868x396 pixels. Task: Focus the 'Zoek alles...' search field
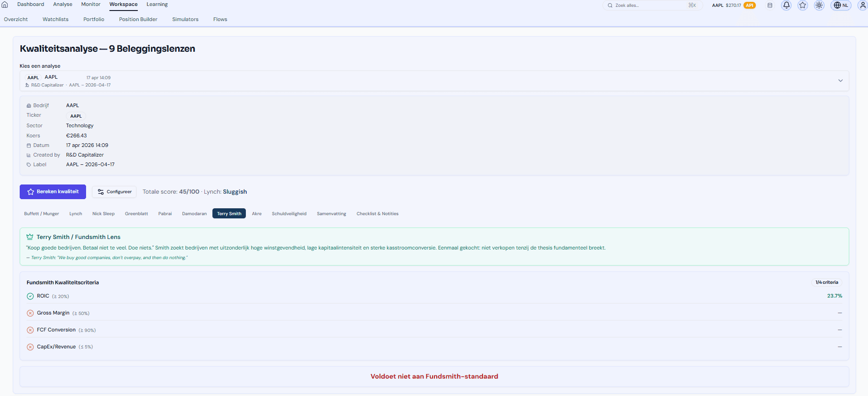652,5
